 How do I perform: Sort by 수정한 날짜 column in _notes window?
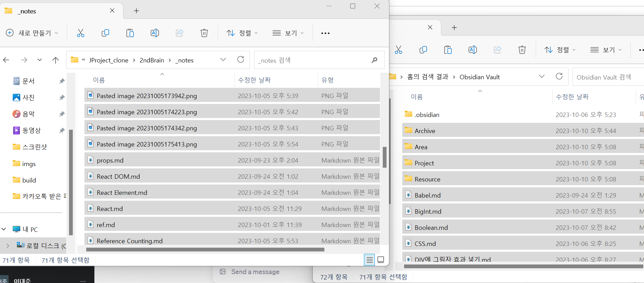[254, 80]
